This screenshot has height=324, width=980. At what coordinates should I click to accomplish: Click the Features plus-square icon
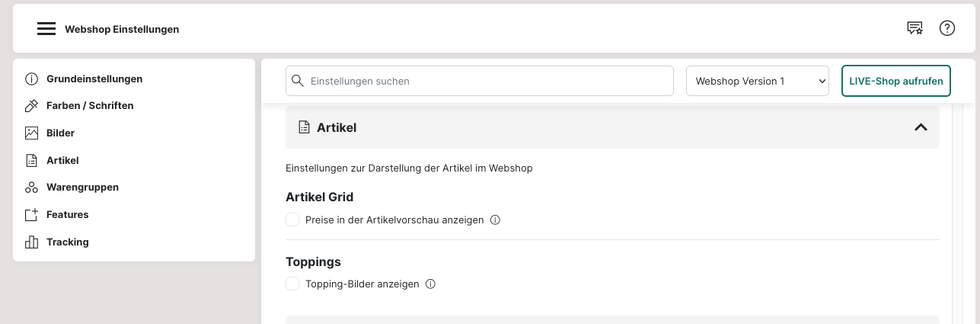click(31, 215)
